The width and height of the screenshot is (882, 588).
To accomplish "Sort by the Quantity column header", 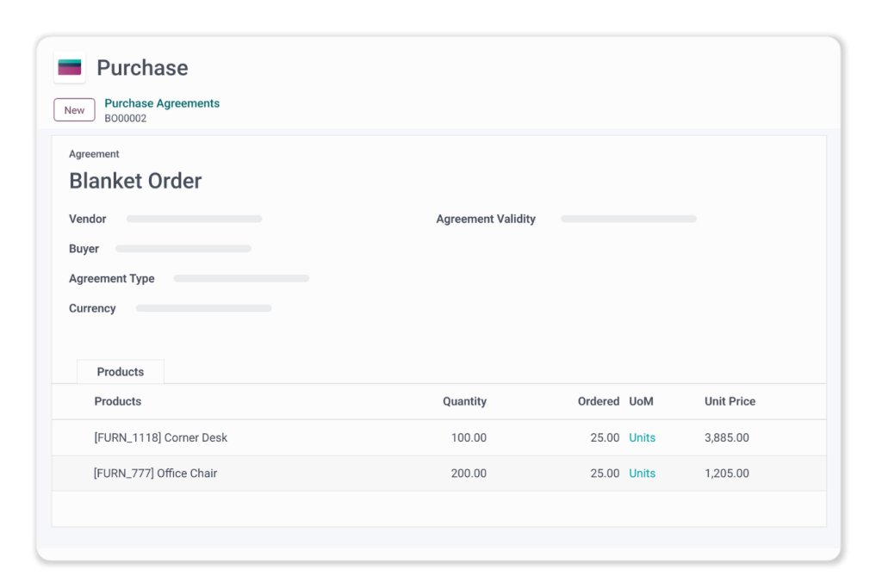I will [464, 401].
